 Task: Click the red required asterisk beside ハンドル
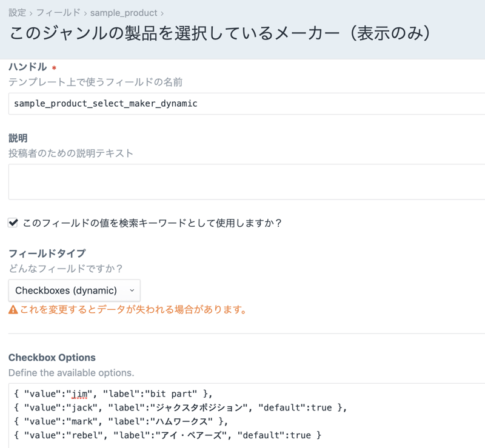[x=54, y=69]
